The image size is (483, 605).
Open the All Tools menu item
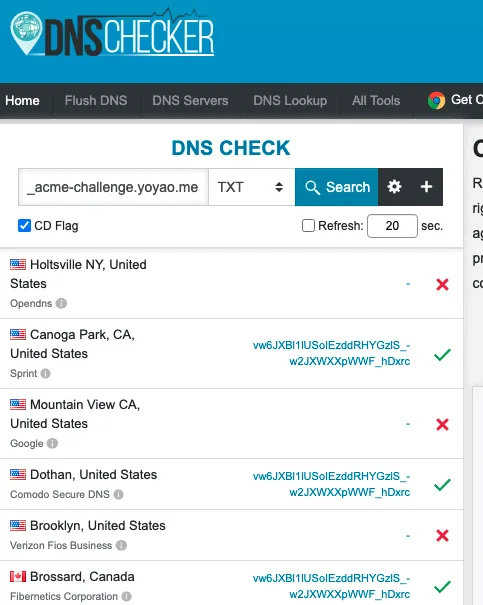tap(376, 100)
